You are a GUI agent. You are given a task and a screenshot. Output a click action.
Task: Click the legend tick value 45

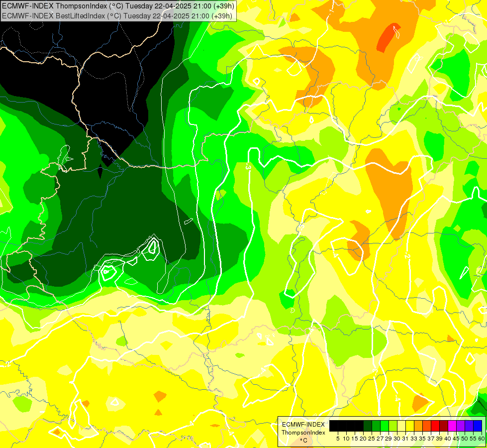pyautogui.click(x=456, y=439)
